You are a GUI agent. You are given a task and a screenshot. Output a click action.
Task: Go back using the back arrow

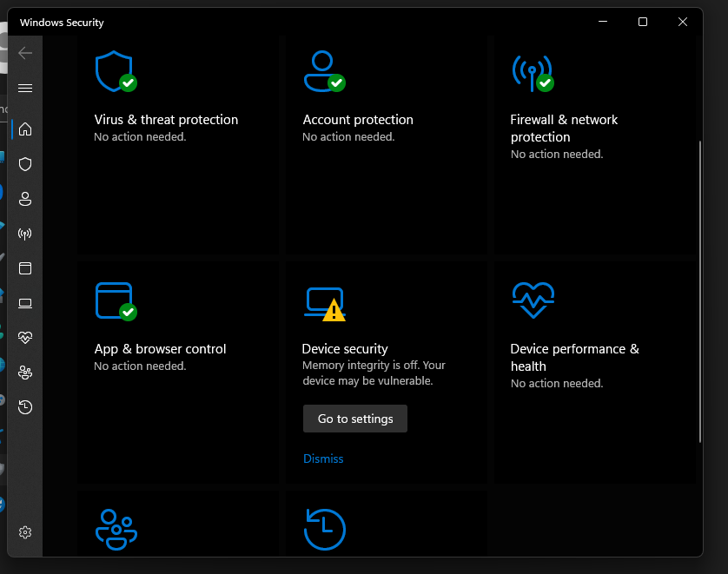tap(25, 53)
